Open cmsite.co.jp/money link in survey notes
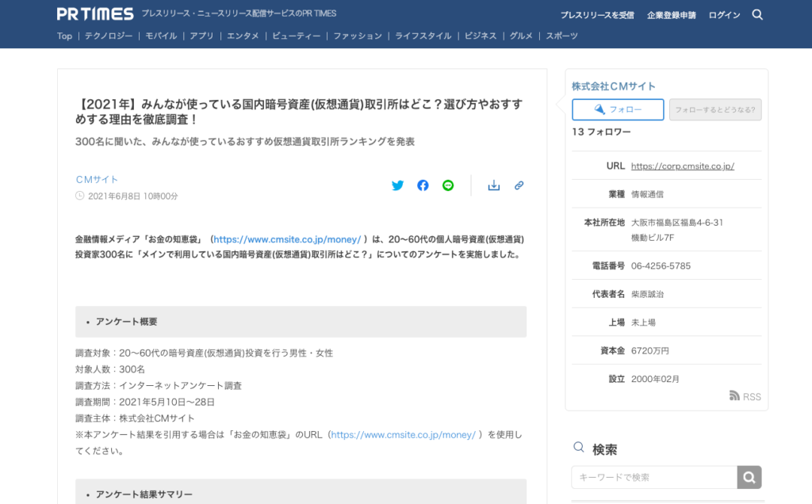The image size is (812, 504). 403,435
